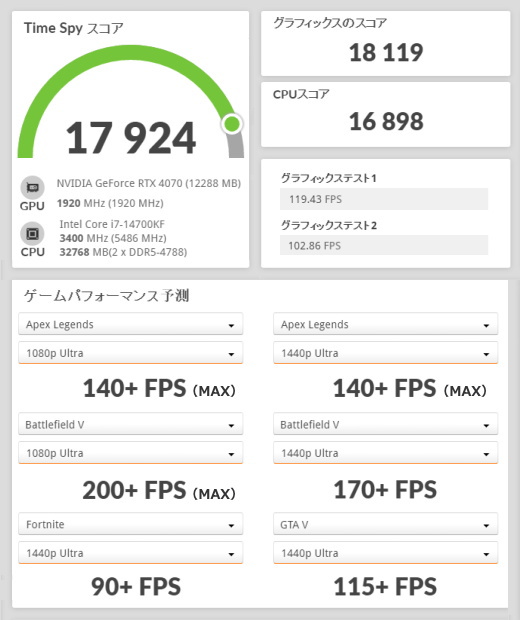520x620 pixels.
Task: Open the left-column Battlefield V game dropdown
Action: [130, 424]
